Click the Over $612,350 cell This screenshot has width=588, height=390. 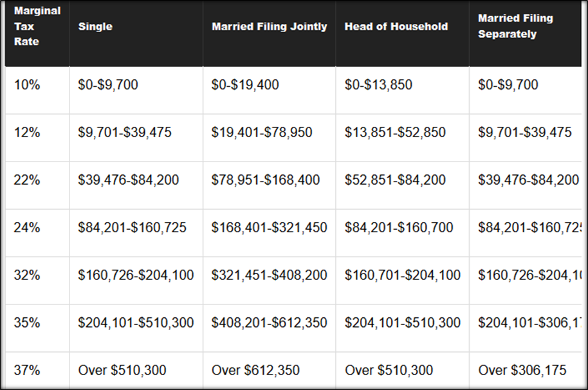[255, 371]
